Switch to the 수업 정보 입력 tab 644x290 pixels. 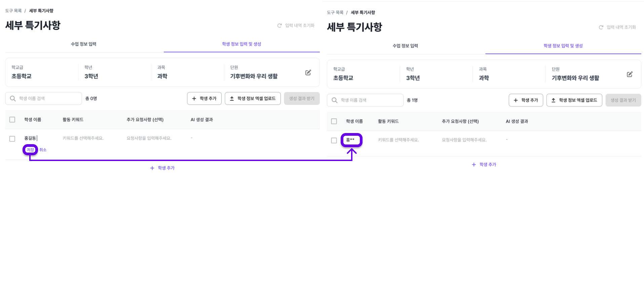pyautogui.click(x=83, y=44)
